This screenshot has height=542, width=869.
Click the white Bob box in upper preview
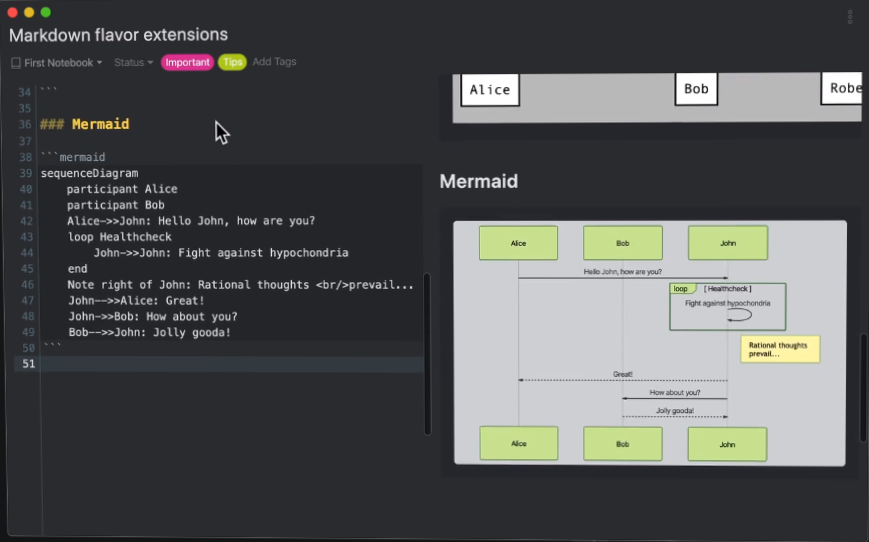tap(696, 89)
